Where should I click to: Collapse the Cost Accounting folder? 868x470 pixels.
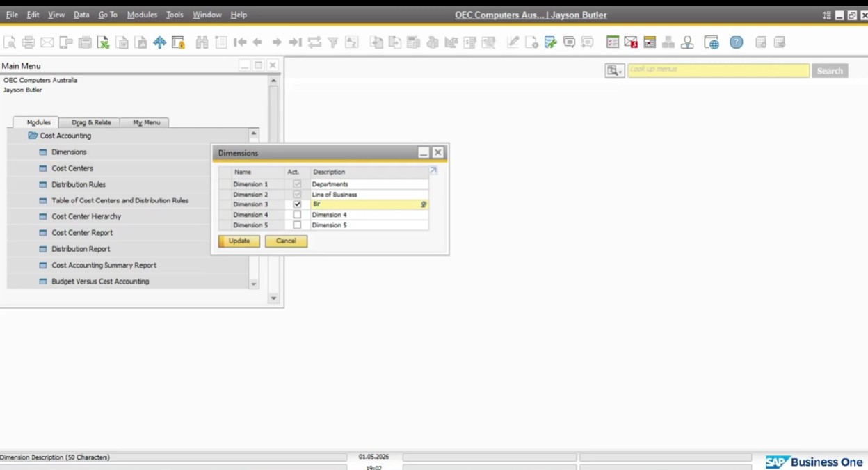(33, 136)
